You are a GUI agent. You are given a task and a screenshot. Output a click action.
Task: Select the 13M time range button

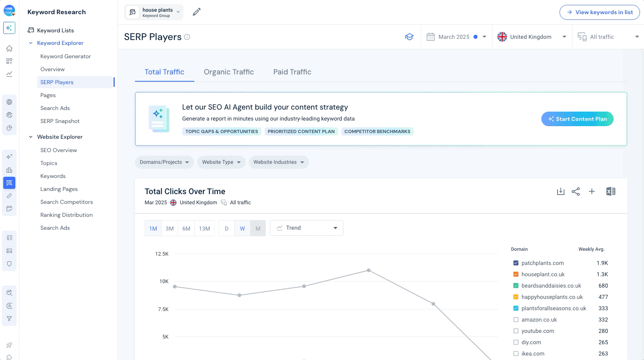tap(204, 228)
